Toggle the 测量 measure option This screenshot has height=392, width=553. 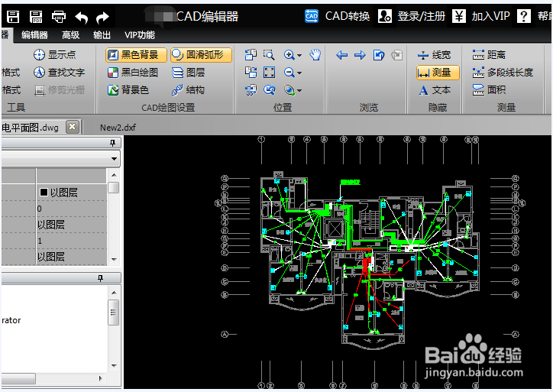438,73
